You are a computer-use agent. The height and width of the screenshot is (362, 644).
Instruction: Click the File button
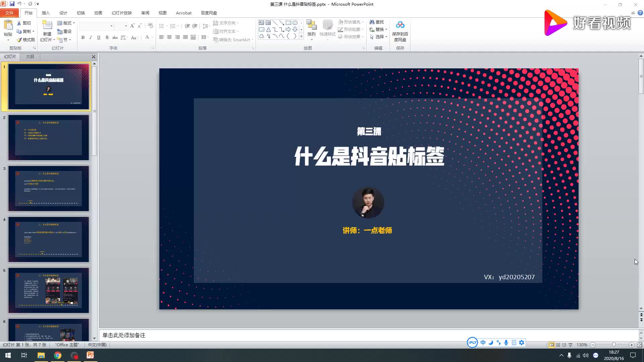click(9, 13)
